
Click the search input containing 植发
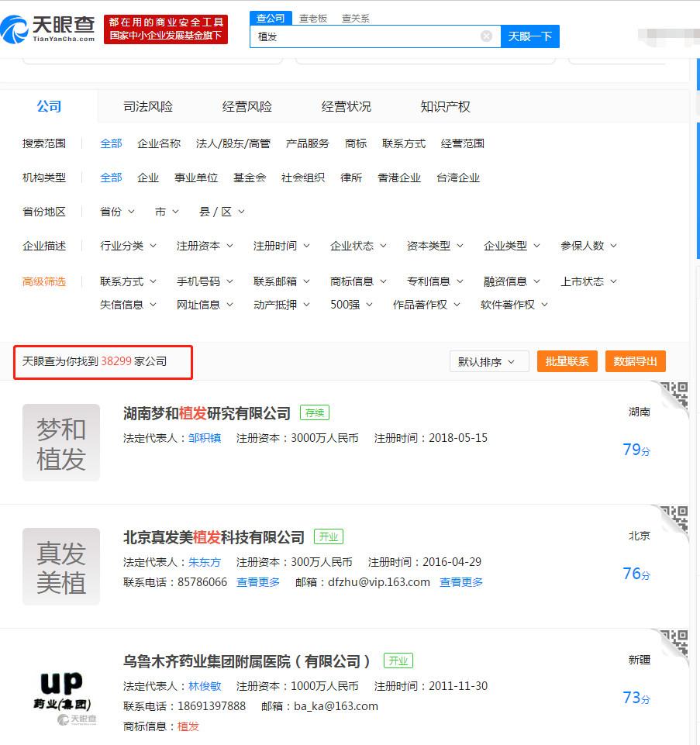(x=364, y=36)
